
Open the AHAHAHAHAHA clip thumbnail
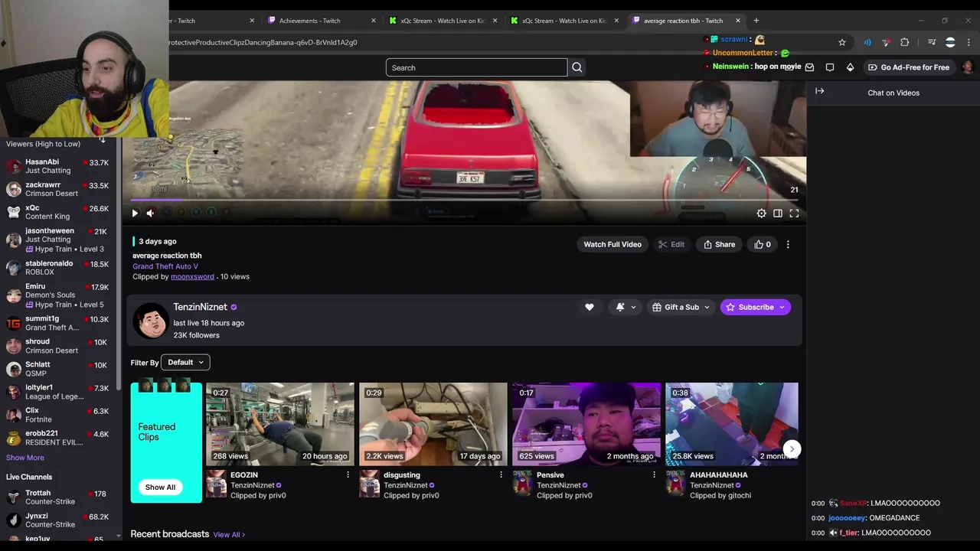tap(732, 424)
